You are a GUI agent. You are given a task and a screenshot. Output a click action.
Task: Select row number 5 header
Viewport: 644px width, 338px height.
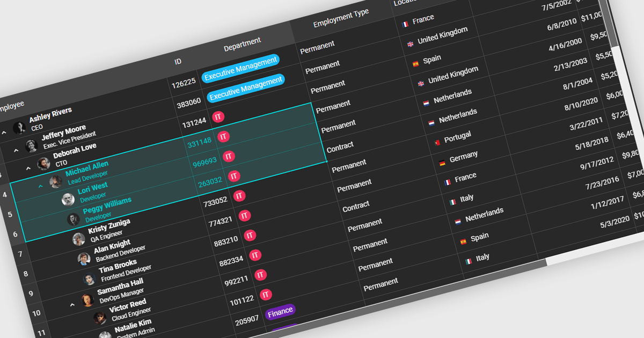coord(10,214)
